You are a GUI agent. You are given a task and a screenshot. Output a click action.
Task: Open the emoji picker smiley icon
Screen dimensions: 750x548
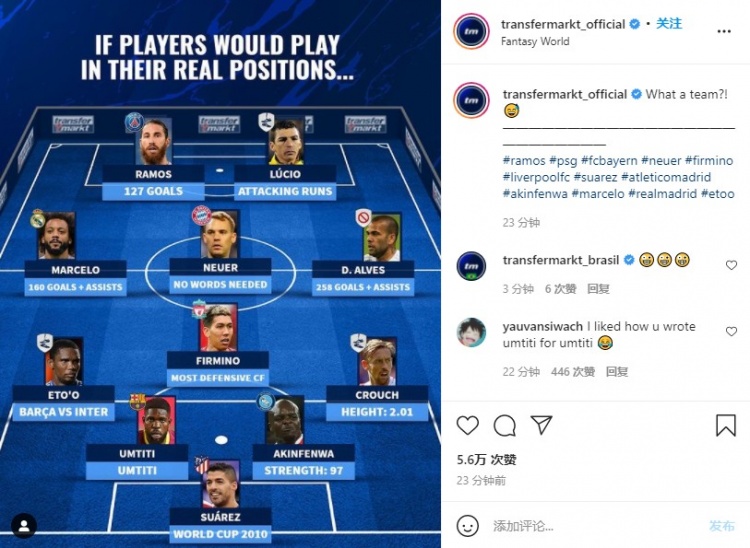[x=467, y=526]
